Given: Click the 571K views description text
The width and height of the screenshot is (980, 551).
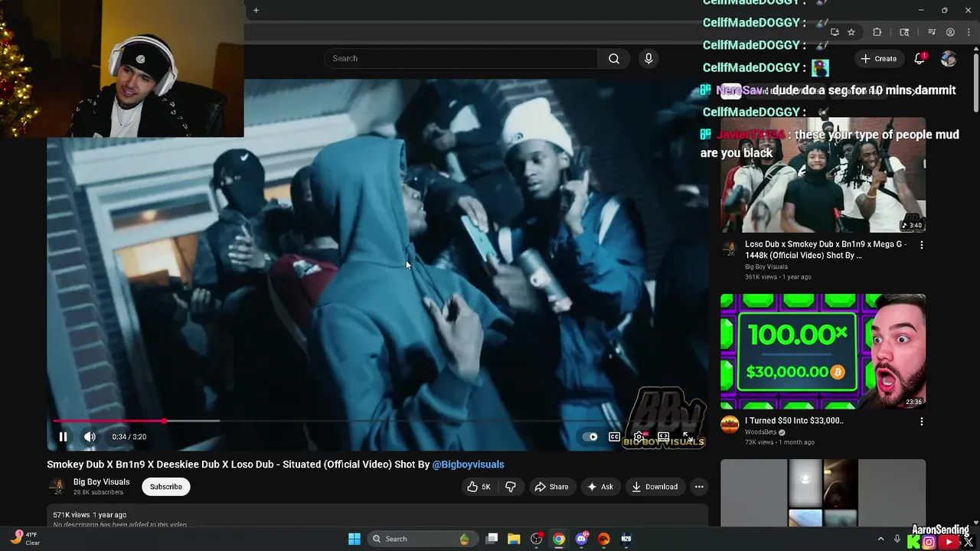Looking at the screenshot, I should click(x=90, y=515).
